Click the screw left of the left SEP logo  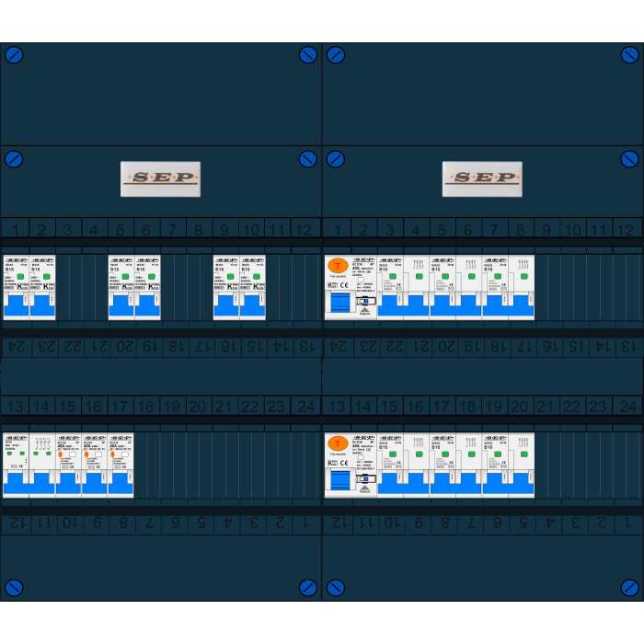tap(14, 159)
